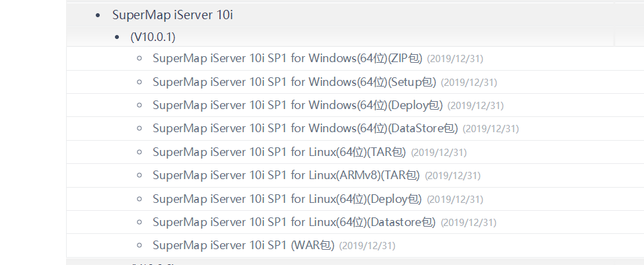This screenshot has height=265, width=644.
Task: Click the date next to the ARMv8 TAR包 entry
Action: pyautogui.click(x=452, y=176)
